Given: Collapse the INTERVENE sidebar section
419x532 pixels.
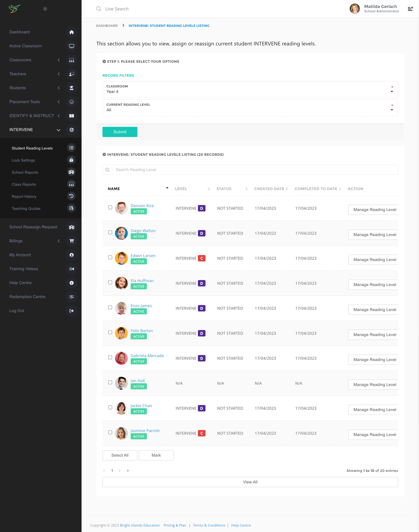Looking at the screenshot, I should coord(58,130).
